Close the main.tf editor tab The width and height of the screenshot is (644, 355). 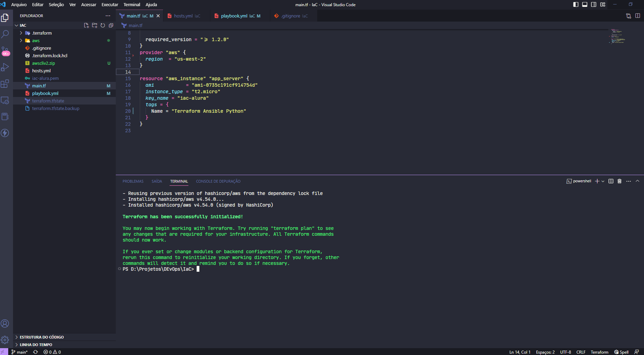coord(158,16)
